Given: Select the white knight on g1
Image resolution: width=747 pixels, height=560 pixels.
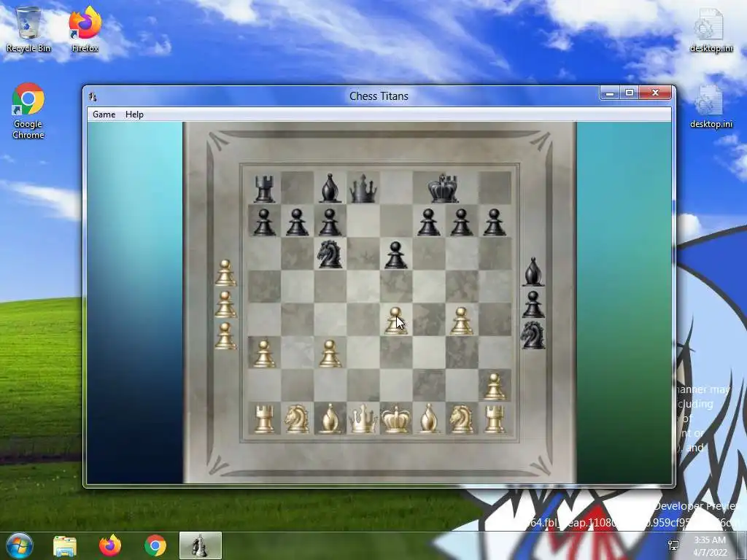Looking at the screenshot, I should pos(461,419).
